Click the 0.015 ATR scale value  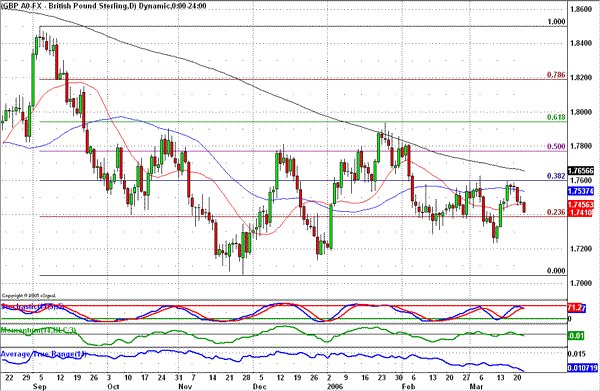point(577,354)
